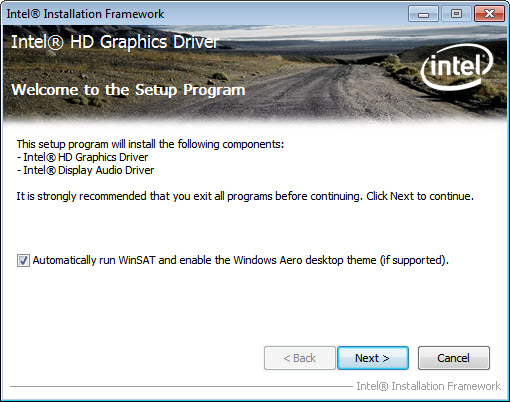Click the 'strongly recommended that you exit' sentence
This screenshot has width=510, height=402.
(x=189, y=196)
